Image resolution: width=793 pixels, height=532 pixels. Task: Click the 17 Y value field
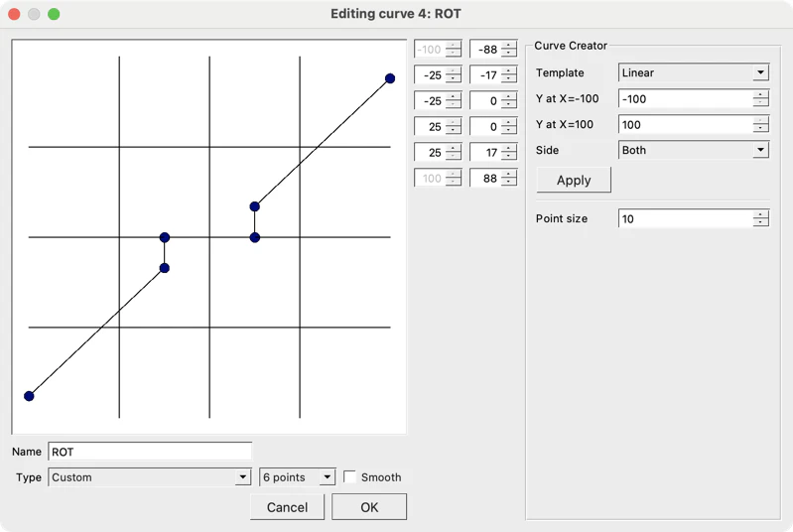tap(485, 153)
